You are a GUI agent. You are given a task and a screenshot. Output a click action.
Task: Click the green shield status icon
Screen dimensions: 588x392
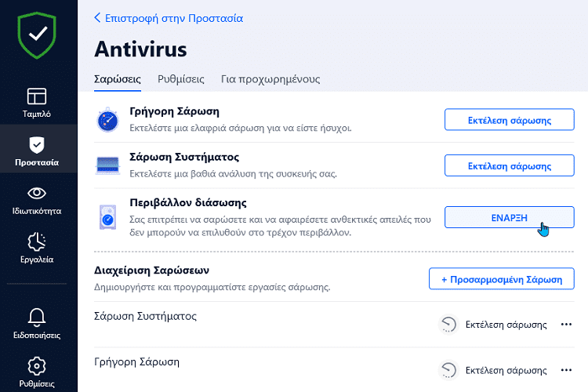[x=37, y=35]
